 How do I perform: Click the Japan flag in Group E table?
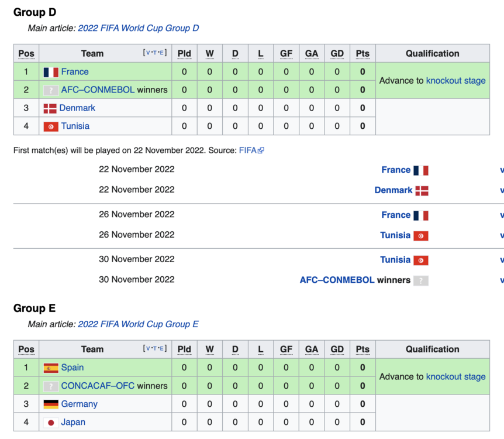tap(51, 423)
